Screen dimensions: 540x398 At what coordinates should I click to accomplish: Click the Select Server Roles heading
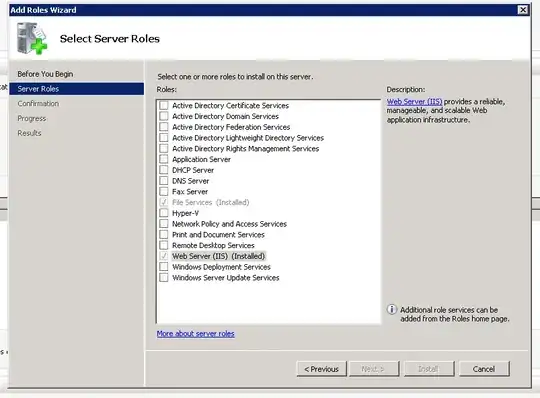(110, 39)
